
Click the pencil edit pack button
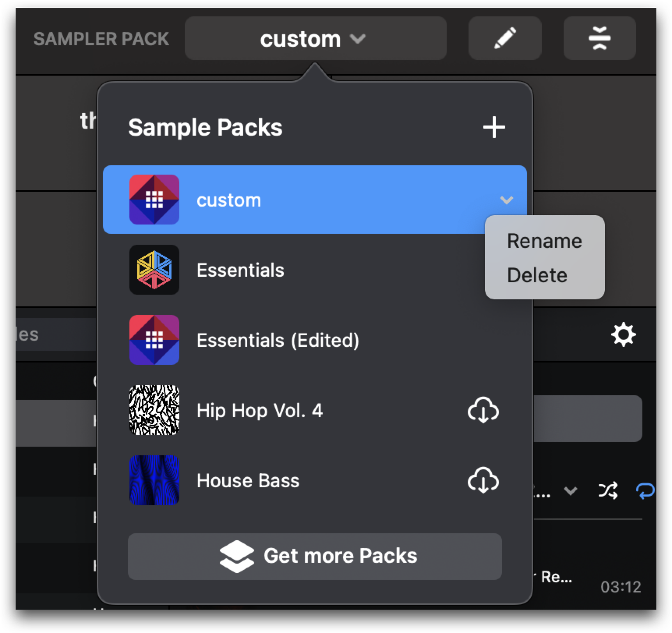click(x=505, y=39)
